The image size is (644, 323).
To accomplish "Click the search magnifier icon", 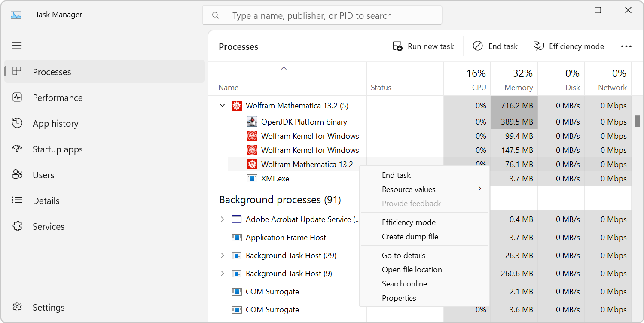I will 216,16.
